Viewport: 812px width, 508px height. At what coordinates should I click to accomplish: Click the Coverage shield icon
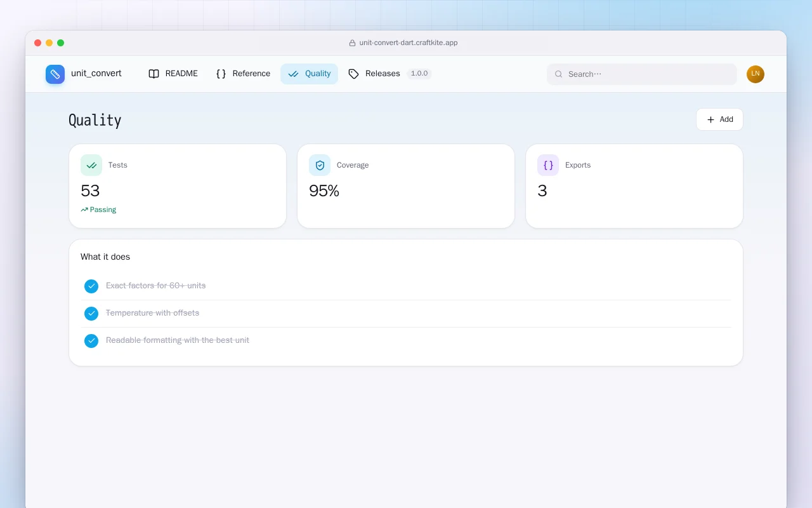(x=320, y=165)
